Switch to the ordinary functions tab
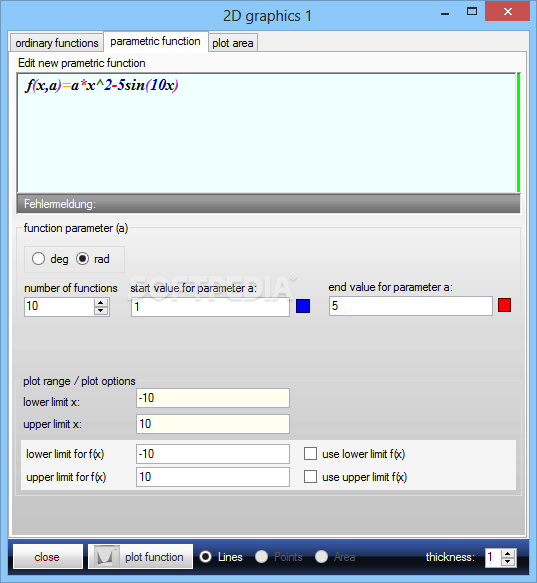 57,43
